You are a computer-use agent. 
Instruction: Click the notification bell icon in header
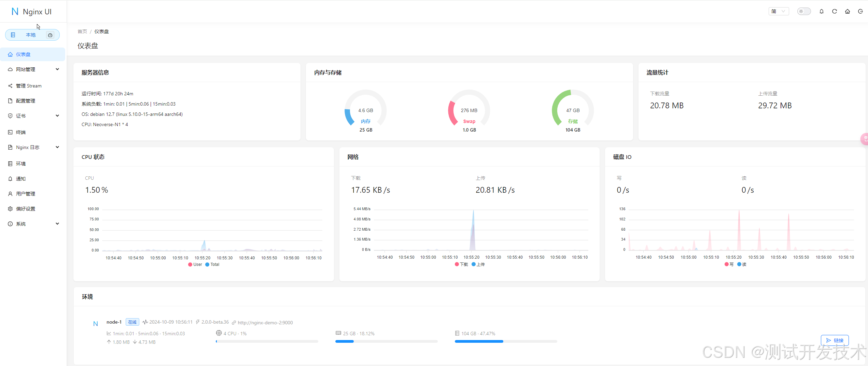[822, 12]
